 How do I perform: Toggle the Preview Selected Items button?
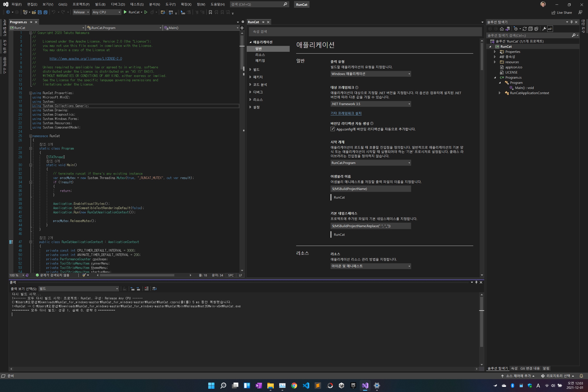pos(550,29)
